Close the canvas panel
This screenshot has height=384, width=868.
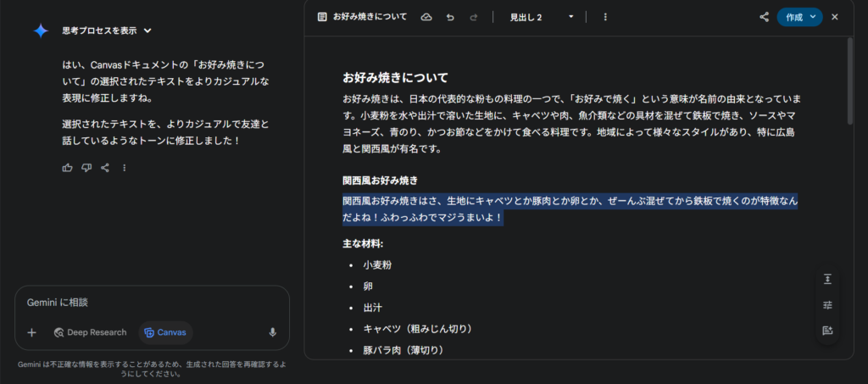[x=835, y=17]
